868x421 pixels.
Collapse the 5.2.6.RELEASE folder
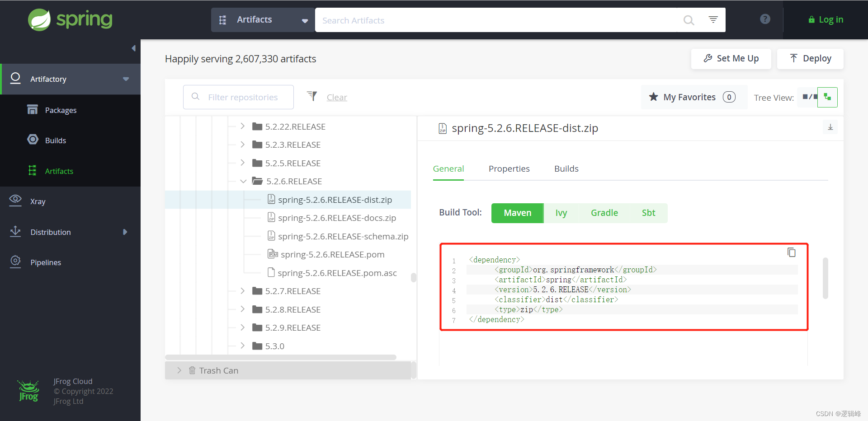(243, 181)
